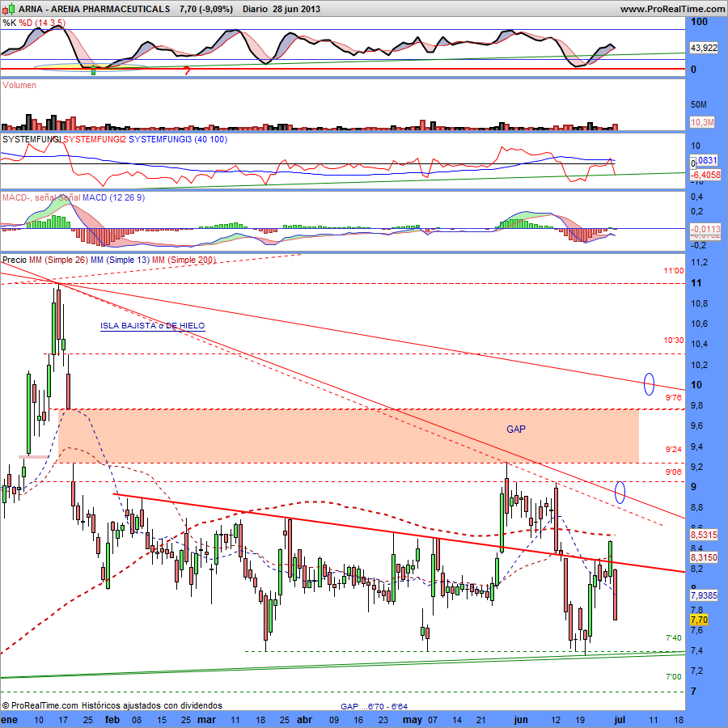Click the 11'00 resistance level label

pos(673,271)
